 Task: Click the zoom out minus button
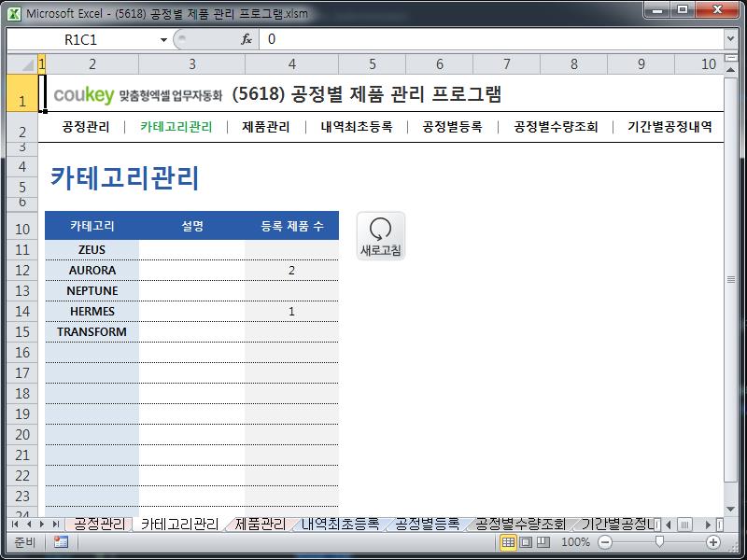[605, 542]
